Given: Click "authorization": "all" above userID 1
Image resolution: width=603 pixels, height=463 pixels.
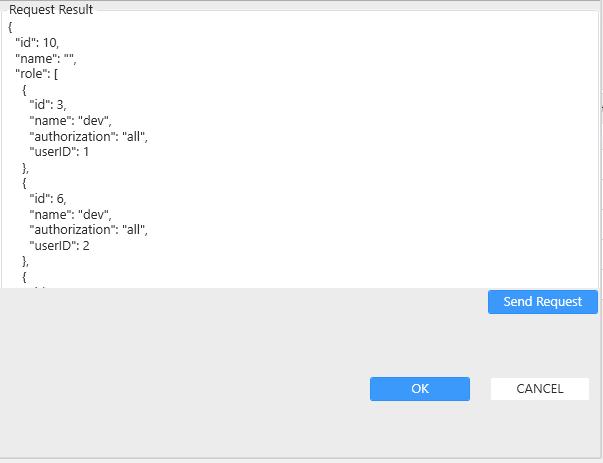Looking at the screenshot, I should [x=89, y=137].
